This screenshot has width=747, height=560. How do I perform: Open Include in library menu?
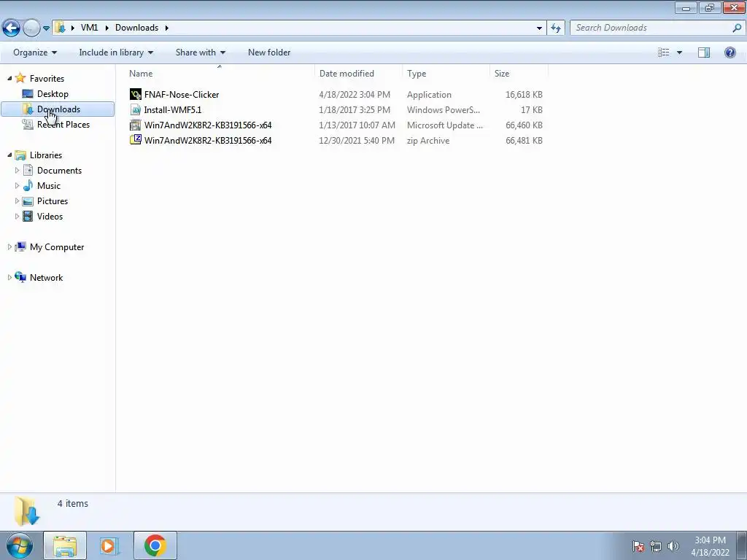(x=116, y=52)
